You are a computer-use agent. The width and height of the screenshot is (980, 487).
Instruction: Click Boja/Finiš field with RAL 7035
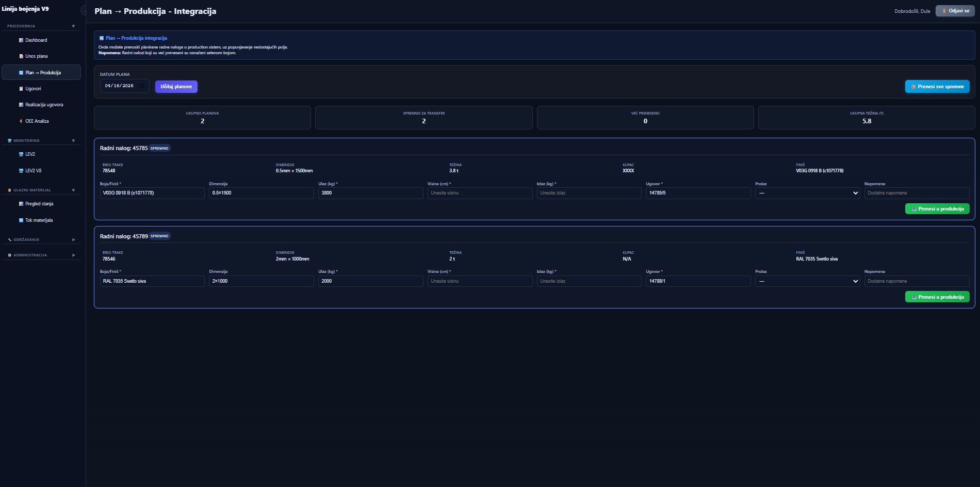[152, 281]
